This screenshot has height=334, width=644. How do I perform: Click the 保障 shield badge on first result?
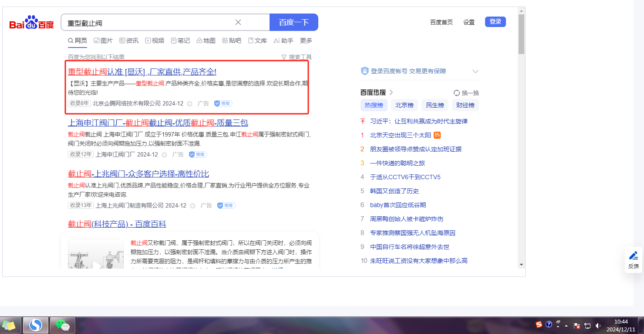pyautogui.click(x=223, y=104)
